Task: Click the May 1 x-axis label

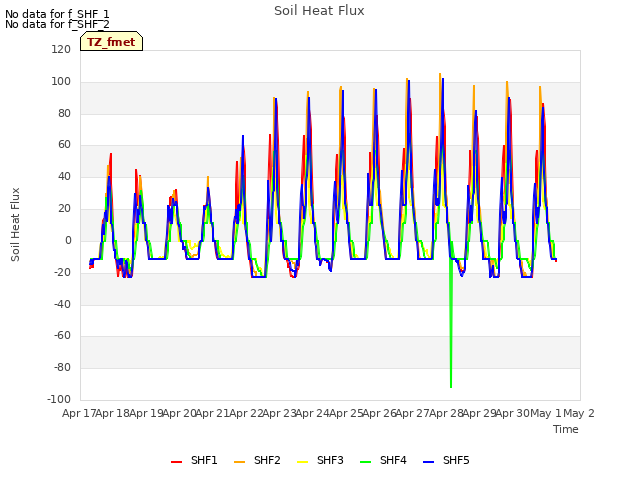Action: pos(546,413)
